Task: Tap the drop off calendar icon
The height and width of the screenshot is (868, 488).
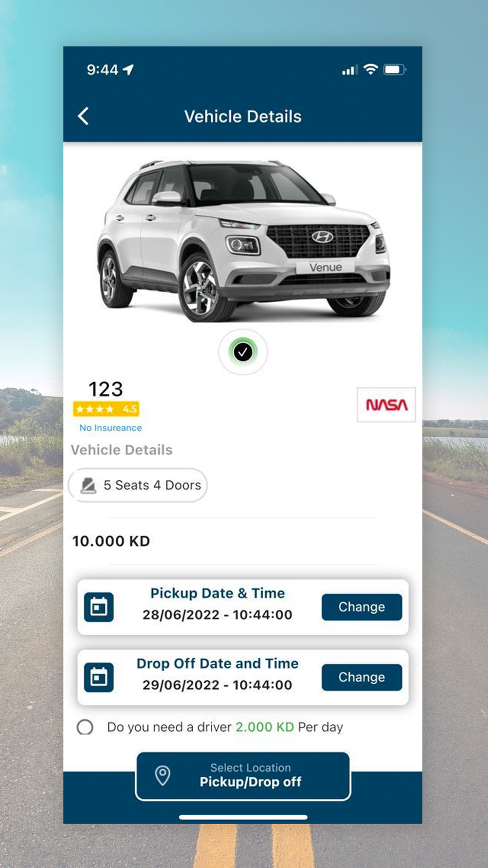Action: pyautogui.click(x=99, y=677)
